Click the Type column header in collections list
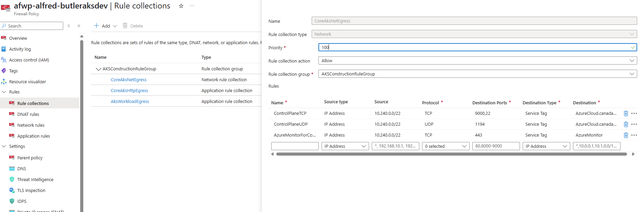Image resolution: width=644 pixels, height=212 pixels. 206,57
